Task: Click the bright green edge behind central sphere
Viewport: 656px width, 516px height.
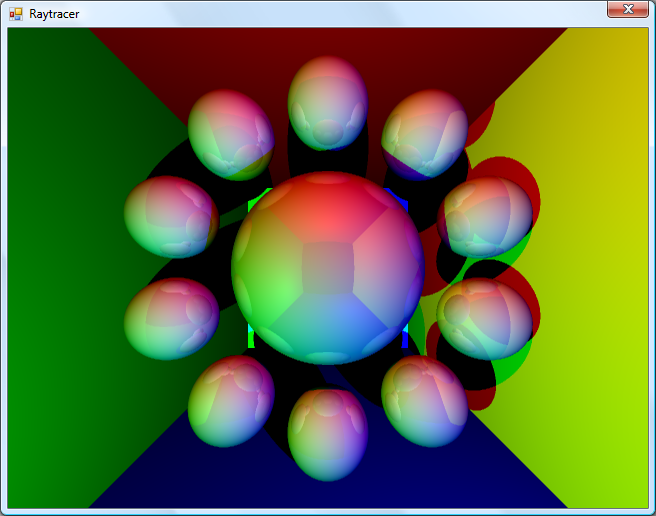Action: (x=251, y=338)
